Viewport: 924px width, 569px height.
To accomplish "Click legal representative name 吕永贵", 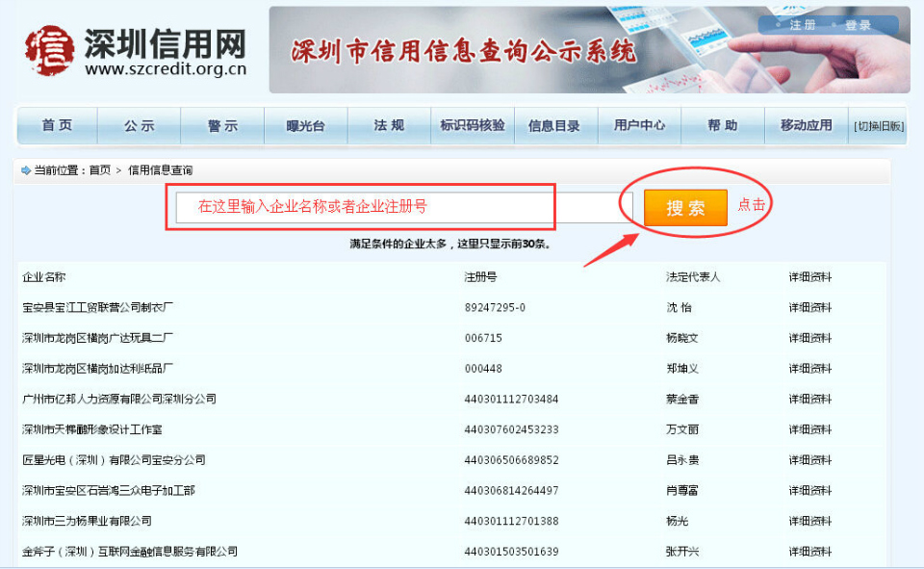I will coord(682,460).
